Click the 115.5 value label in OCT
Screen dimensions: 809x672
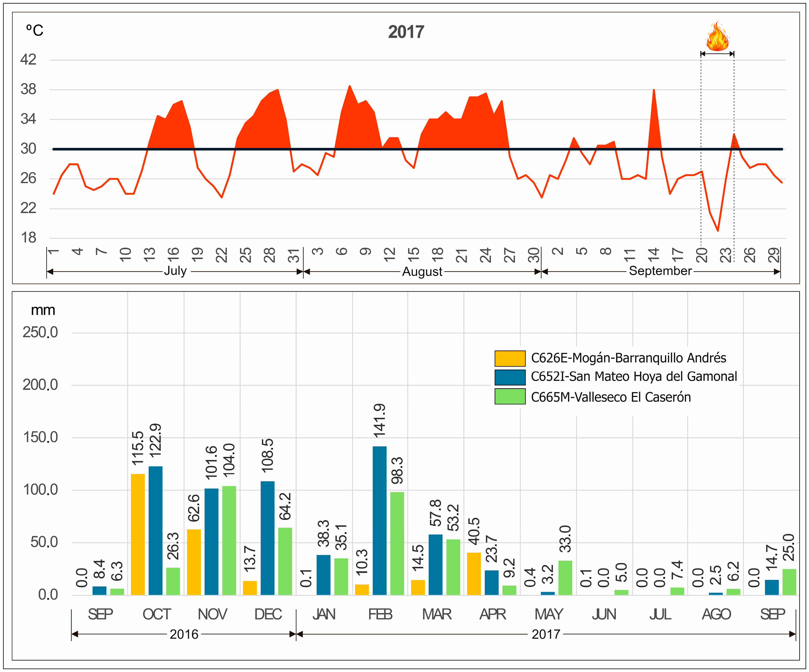[137, 448]
